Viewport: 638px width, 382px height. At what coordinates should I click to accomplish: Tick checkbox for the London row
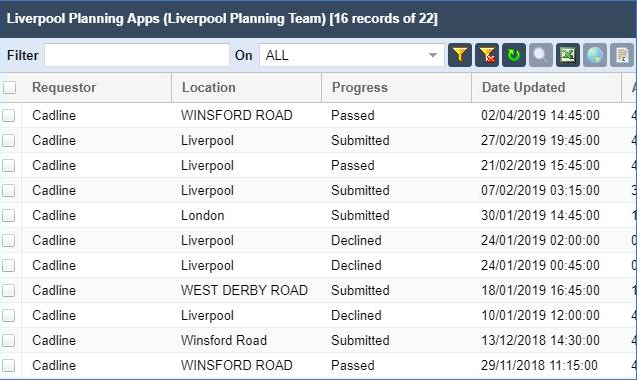pos(9,216)
